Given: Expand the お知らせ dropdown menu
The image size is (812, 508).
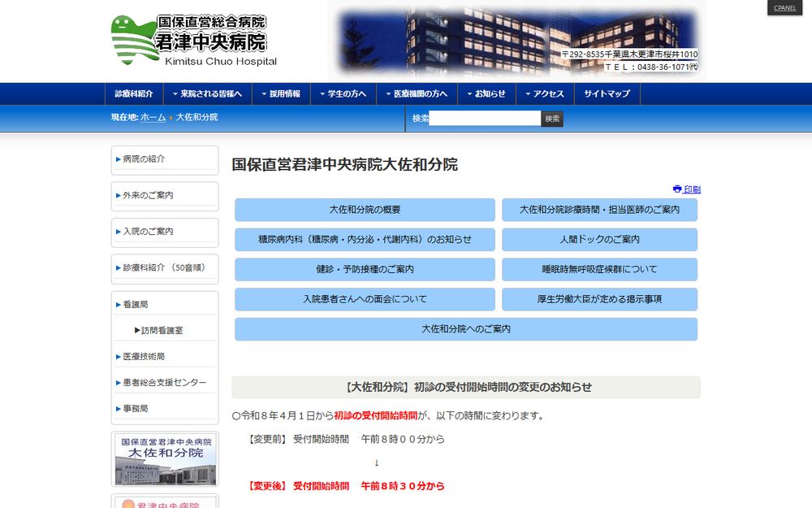Looking at the screenshot, I should click(x=486, y=93).
